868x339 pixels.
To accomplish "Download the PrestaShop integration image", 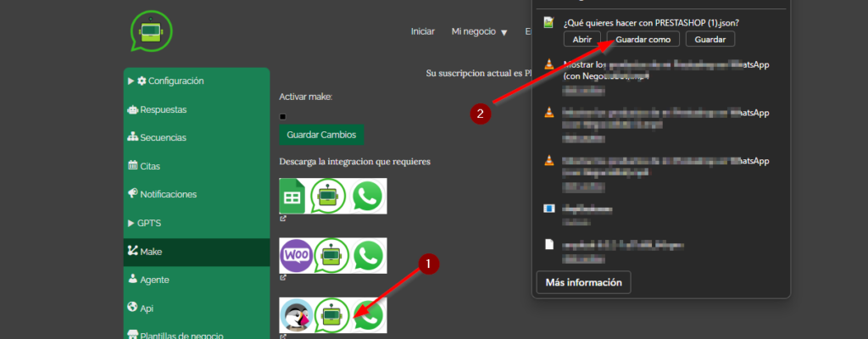I will pos(332,315).
